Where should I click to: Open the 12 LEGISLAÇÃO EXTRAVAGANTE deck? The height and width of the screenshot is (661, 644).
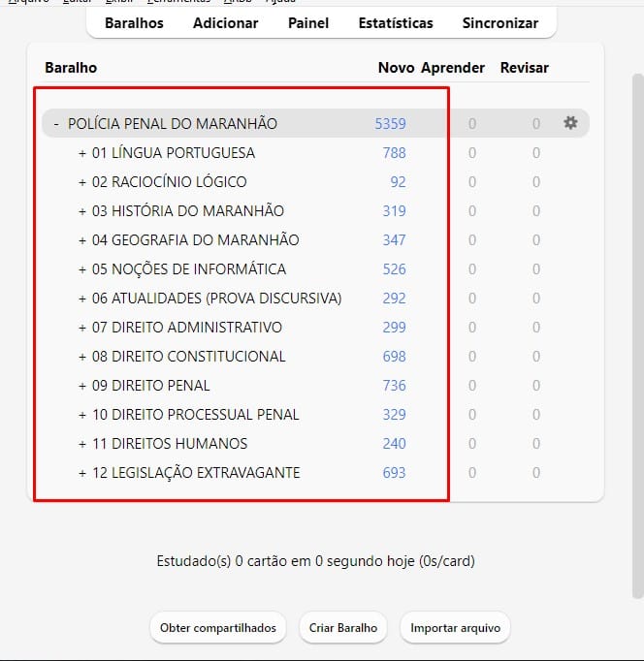click(196, 473)
